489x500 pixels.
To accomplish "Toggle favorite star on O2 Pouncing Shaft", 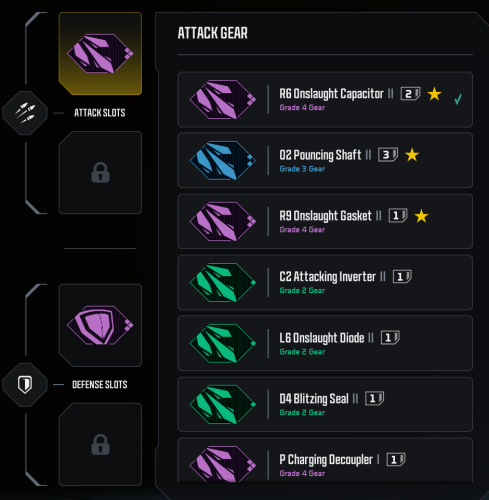I will [x=412, y=155].
